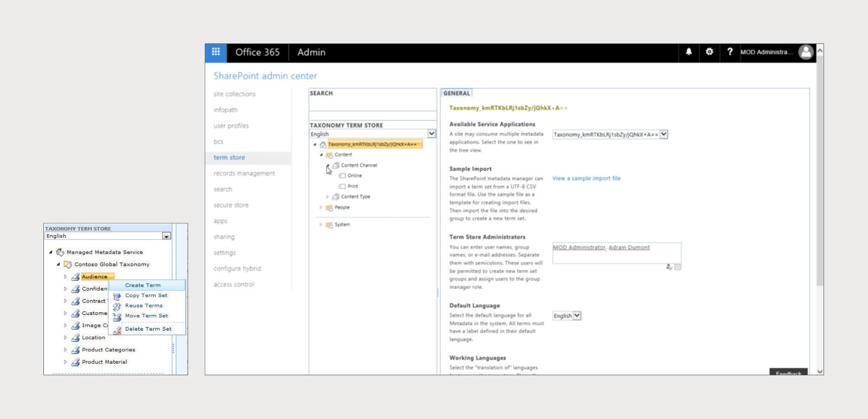Expand the Content Type term set
The width and height of the screenshot is (868, 419).
327,197
